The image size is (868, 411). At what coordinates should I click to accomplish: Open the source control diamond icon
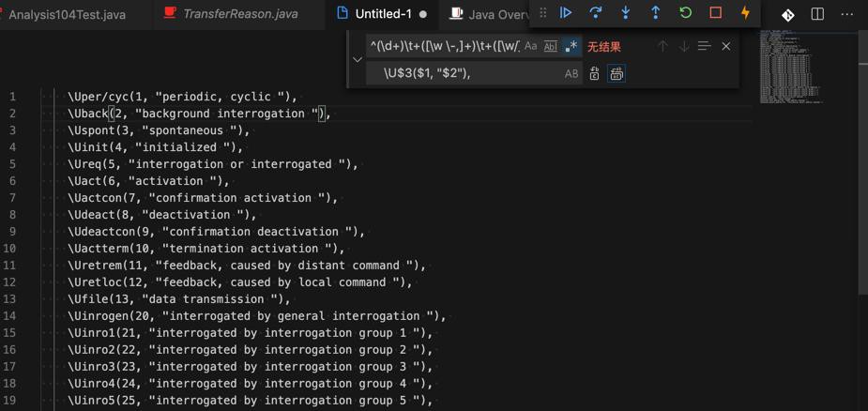point(788,14)
